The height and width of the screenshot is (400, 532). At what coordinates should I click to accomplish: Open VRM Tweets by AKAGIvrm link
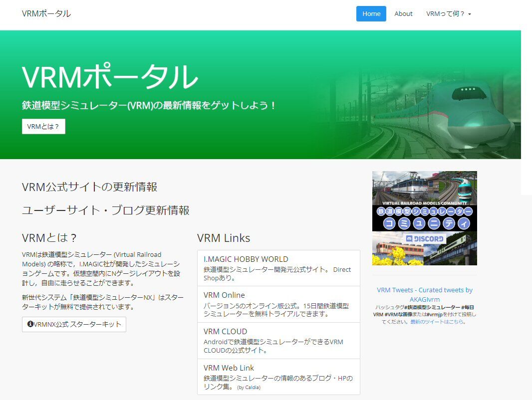[424, 294]
